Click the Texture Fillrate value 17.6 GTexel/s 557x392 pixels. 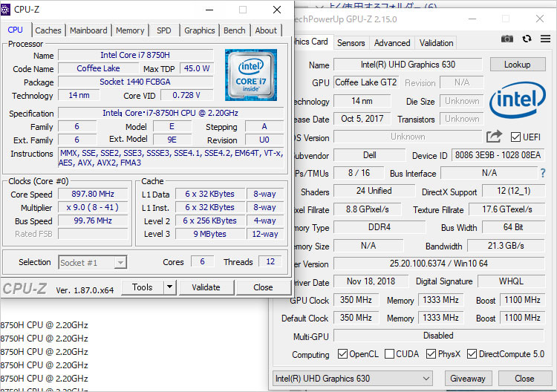point(507,209)
